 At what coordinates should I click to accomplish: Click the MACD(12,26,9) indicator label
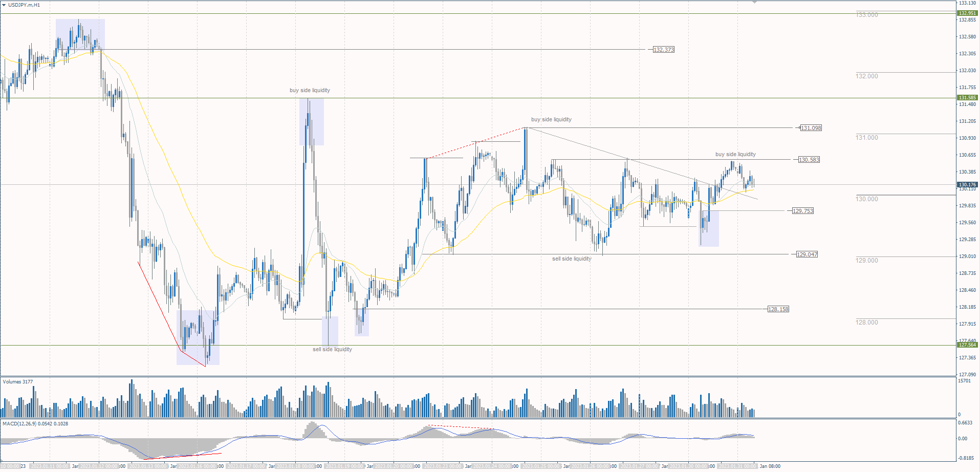coord(35,423)
